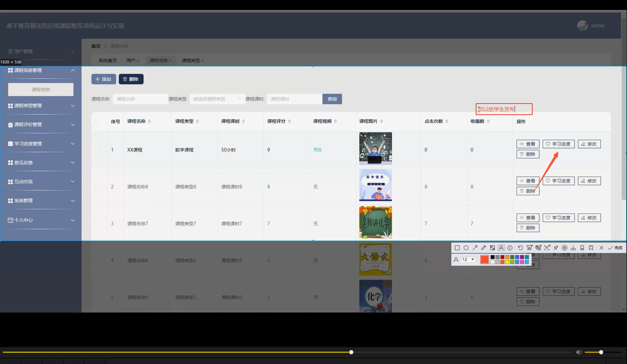Check the row for 课程名称7
The image size is (627, 364).
pos(97,223)
